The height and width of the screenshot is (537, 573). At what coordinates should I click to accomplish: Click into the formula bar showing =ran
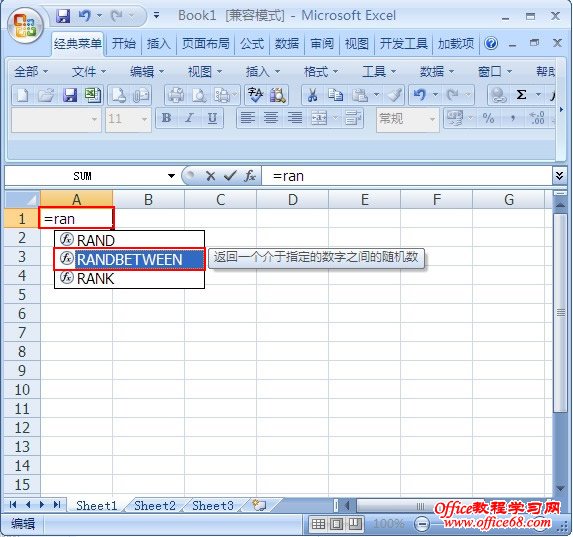(406, 176)
